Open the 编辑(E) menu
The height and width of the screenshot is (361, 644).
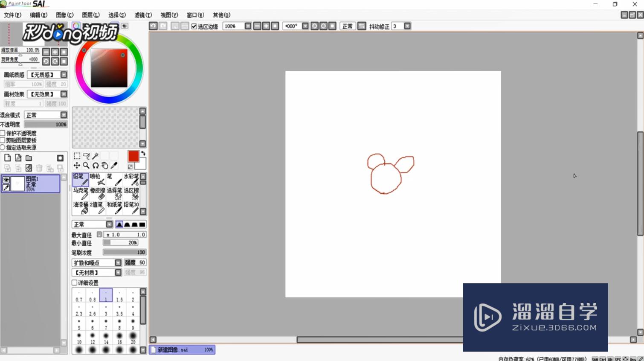click(38, 15)
